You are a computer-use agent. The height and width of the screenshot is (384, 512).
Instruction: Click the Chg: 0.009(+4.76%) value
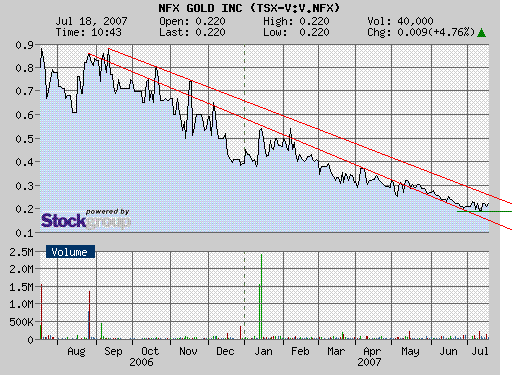click(x=421, y=32)
